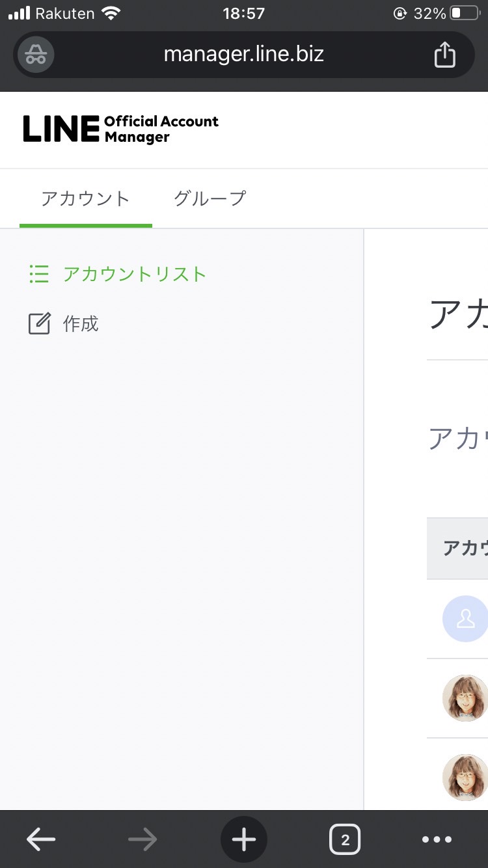Tap the browser forward arrow
Screen dimensions: 488x868
(x=142, y=840)
